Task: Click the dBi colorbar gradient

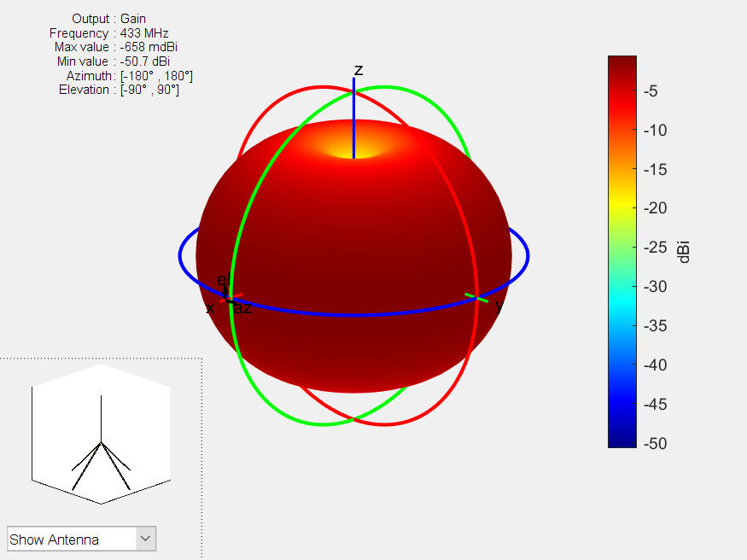Action: 622,252
